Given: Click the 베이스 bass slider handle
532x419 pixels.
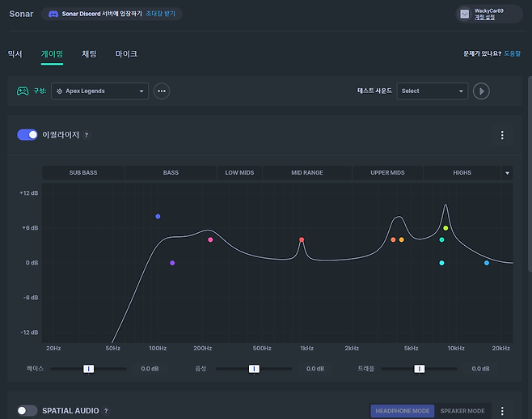Looking at the screenshot, I should click(x=89, y=368).
